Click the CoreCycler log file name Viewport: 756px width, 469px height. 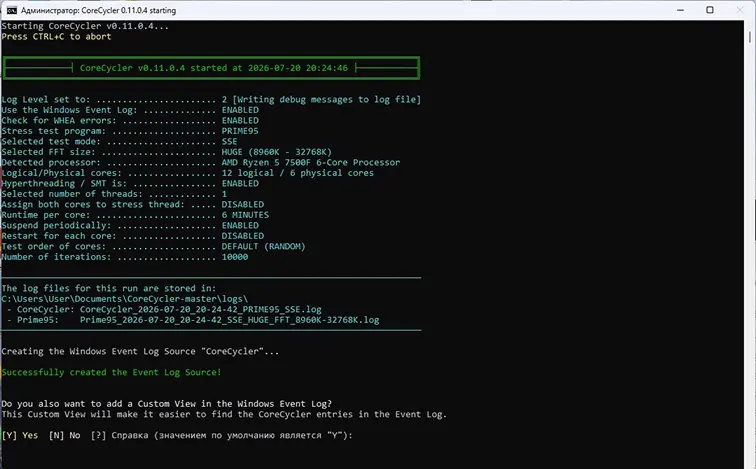(201, 309)
